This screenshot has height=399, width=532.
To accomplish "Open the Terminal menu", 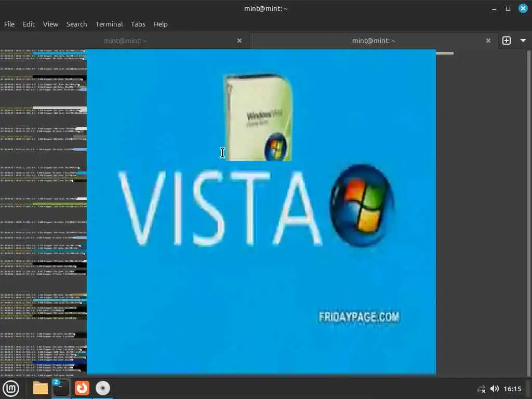I will 109,24.
